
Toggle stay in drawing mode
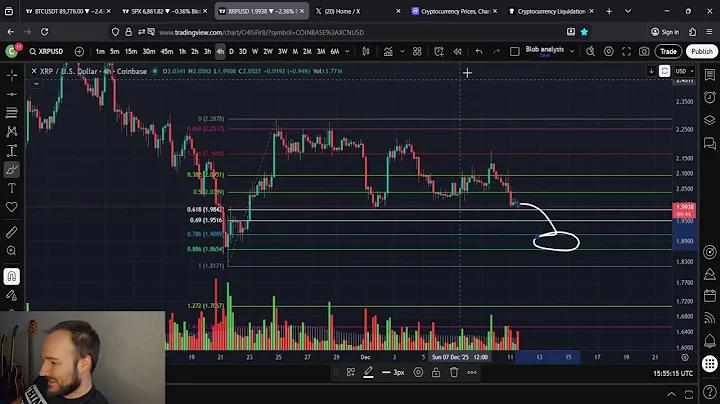click(x=11, y=295)
